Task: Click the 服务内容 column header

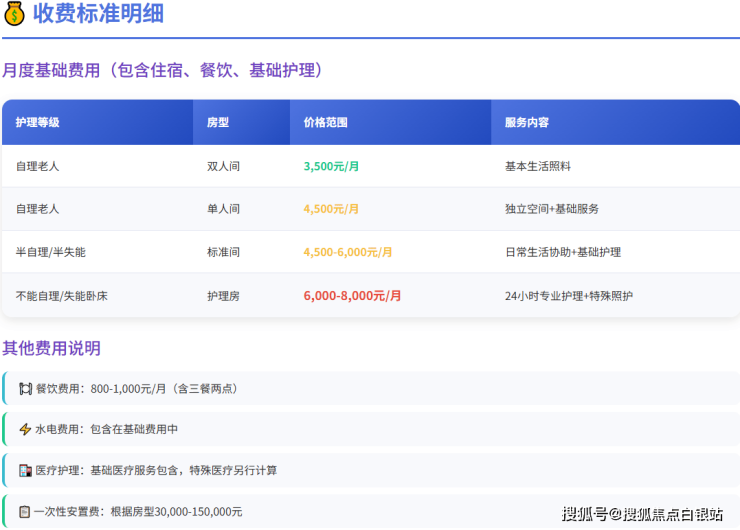Action: tap(527, 122)
